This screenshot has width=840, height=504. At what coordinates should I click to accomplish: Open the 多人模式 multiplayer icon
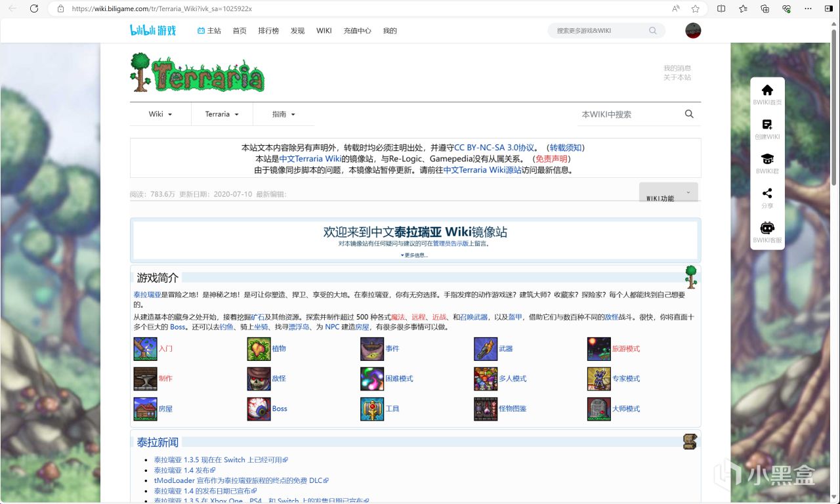486,379
